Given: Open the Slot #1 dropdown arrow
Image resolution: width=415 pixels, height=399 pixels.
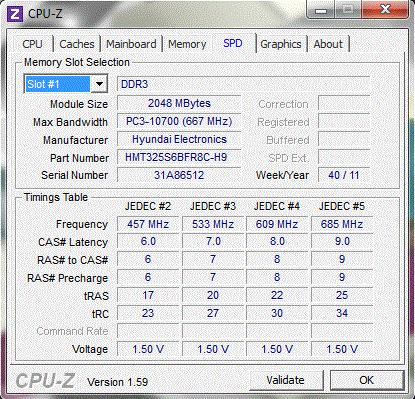Looking at the screenshot, I should click(99, 84).
